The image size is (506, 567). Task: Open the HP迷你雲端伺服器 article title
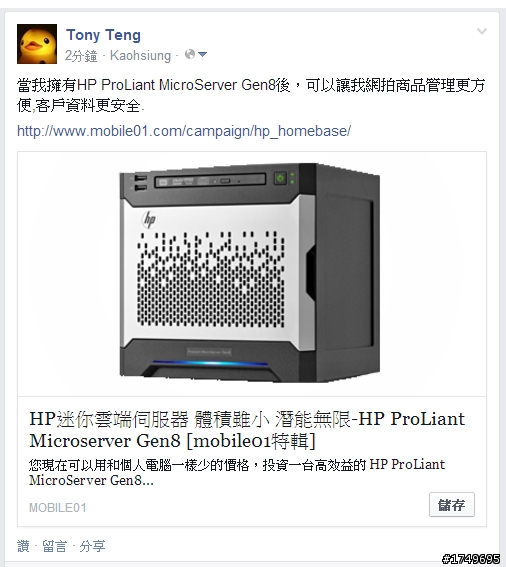point(247,430)
